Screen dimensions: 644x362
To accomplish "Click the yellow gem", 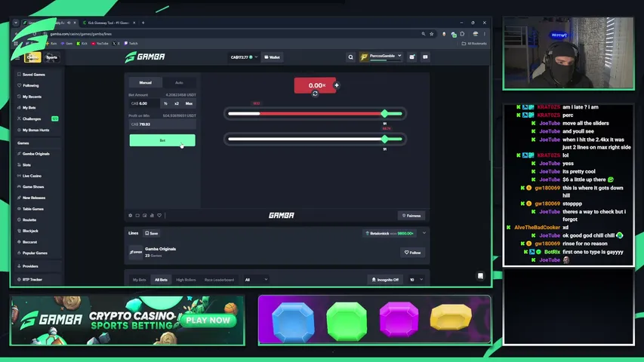I will [451, 317].
